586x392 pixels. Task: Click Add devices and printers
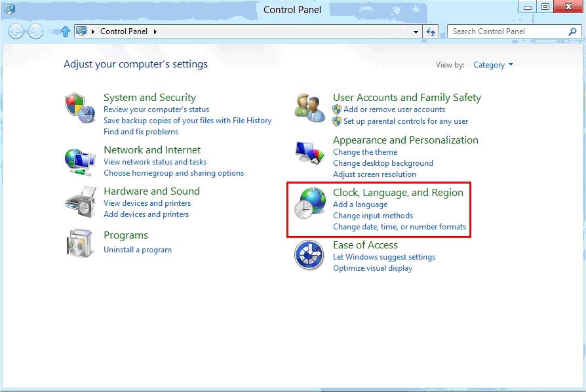(x=146, y=214)
